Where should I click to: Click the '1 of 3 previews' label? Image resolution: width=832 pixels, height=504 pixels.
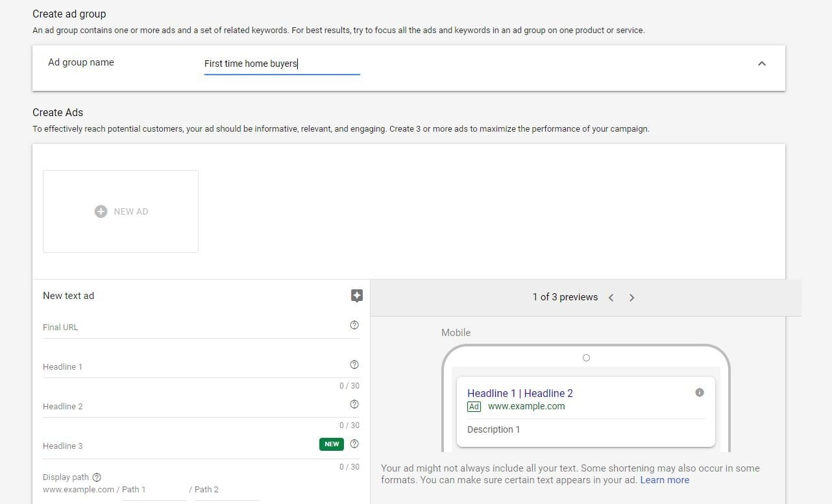pyautogui.click(x=565, y=297)
